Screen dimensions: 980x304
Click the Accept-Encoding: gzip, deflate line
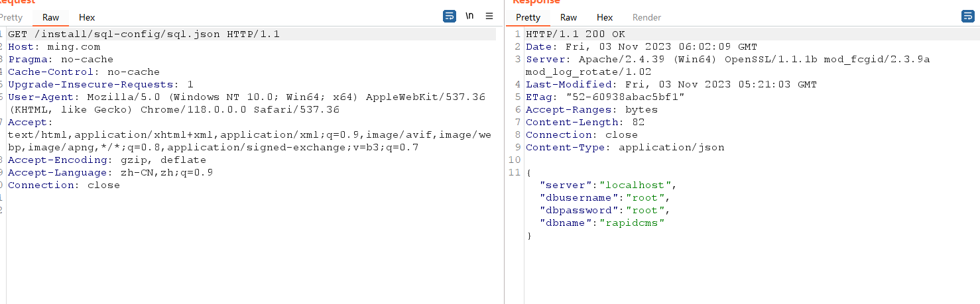click(x=107, y=160)
